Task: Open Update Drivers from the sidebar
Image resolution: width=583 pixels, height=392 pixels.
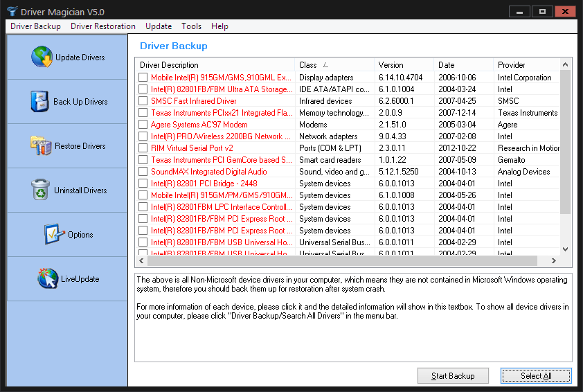Action: [67, 57]
